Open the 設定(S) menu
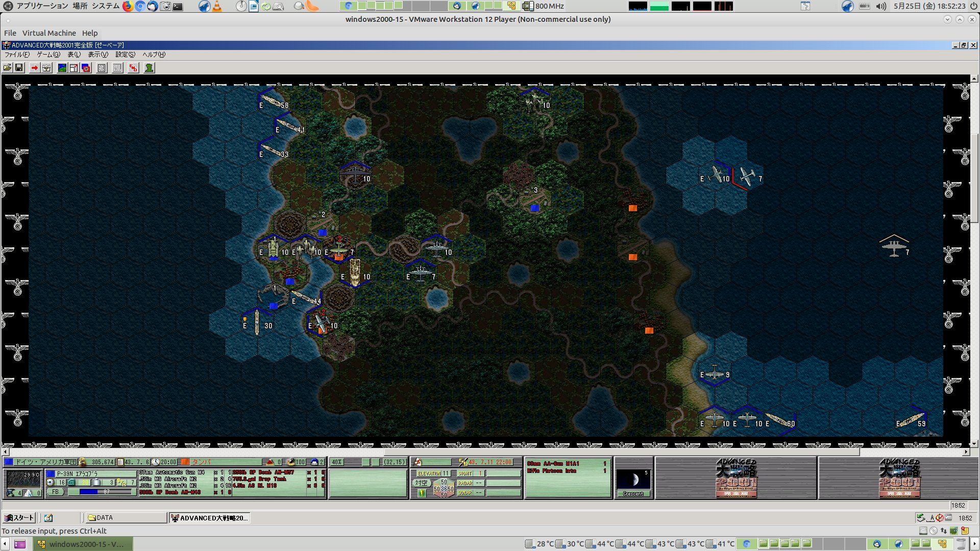The height and width of the screenshot is (551, 980). coord(125,55)
